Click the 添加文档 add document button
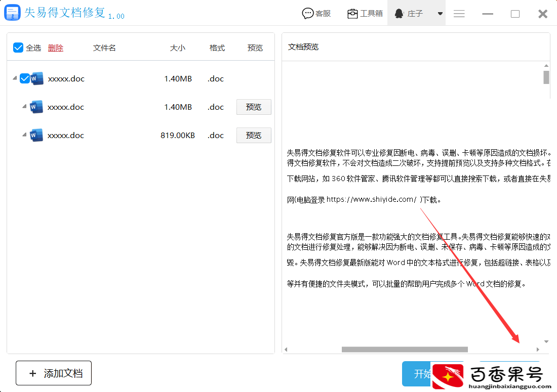Image resolution: width=557 pixels, height=392 pixels. click(54, 373)
